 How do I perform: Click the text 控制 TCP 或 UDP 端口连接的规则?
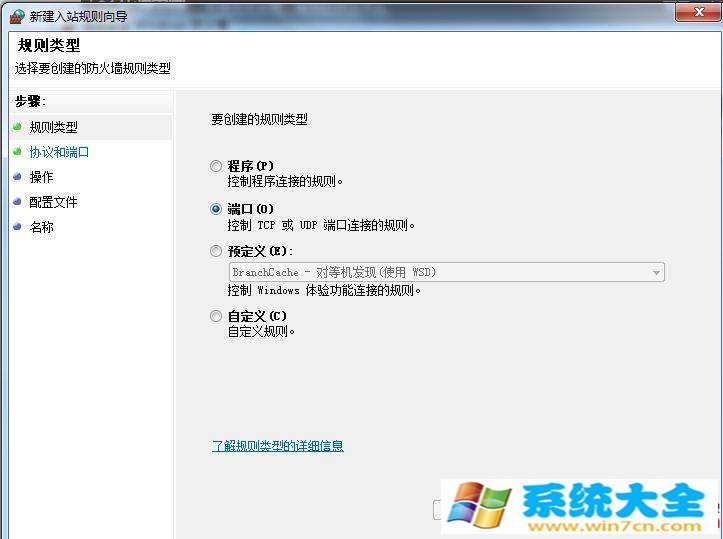(x=321, y=225)
